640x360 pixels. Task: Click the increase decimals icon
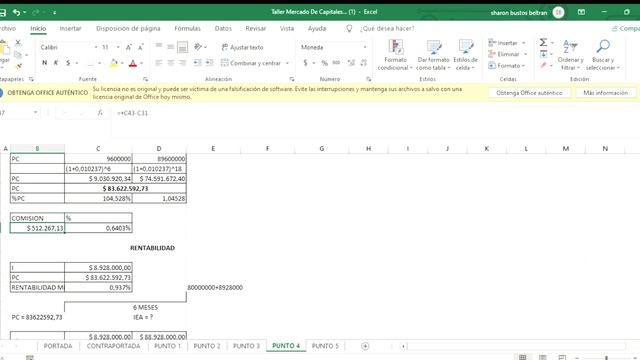pos(351,63)
